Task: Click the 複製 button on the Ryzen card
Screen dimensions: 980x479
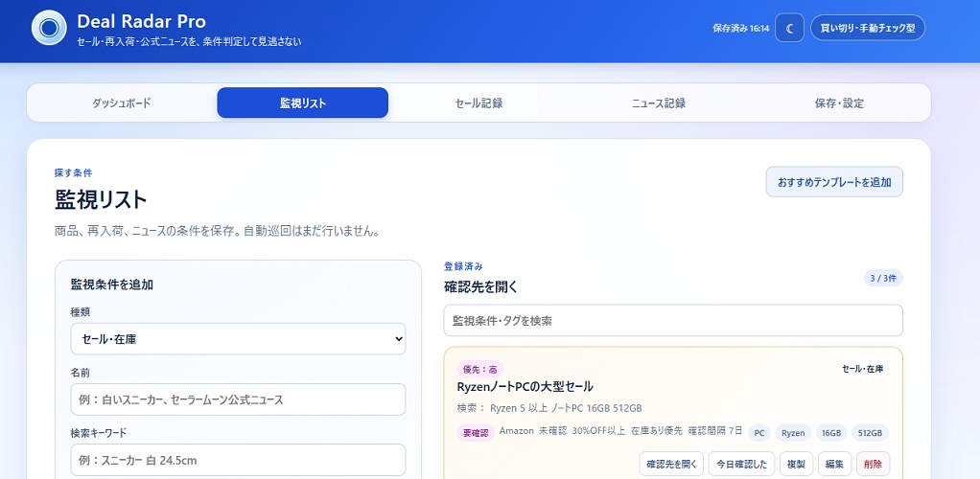Action: [796, 464]
